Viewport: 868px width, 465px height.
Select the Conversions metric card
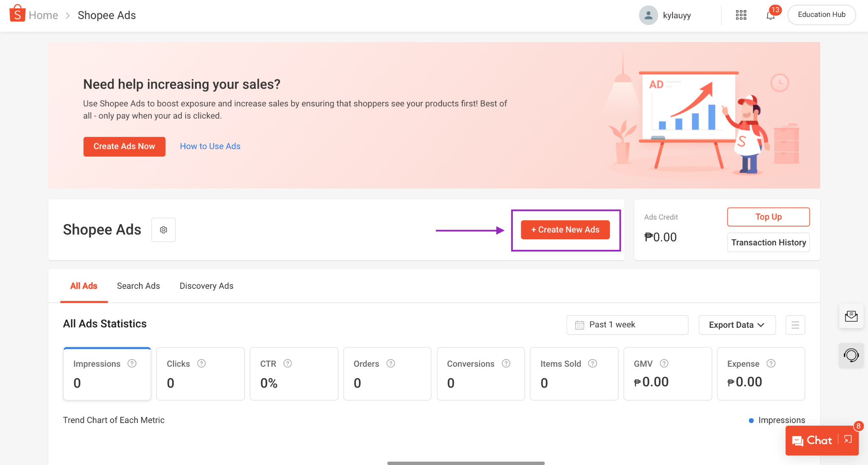[481, 374]
